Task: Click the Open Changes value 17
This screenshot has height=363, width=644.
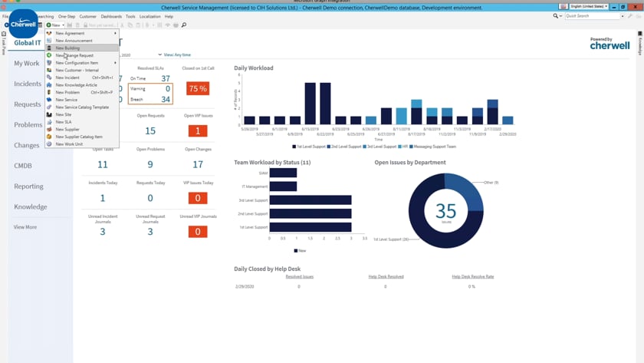Action: 198,164
